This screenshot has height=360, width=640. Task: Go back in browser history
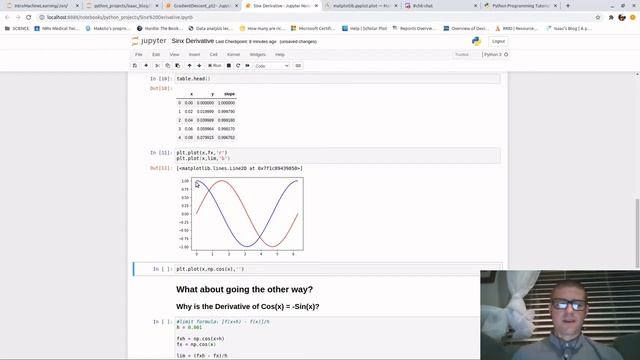(7, 18)
